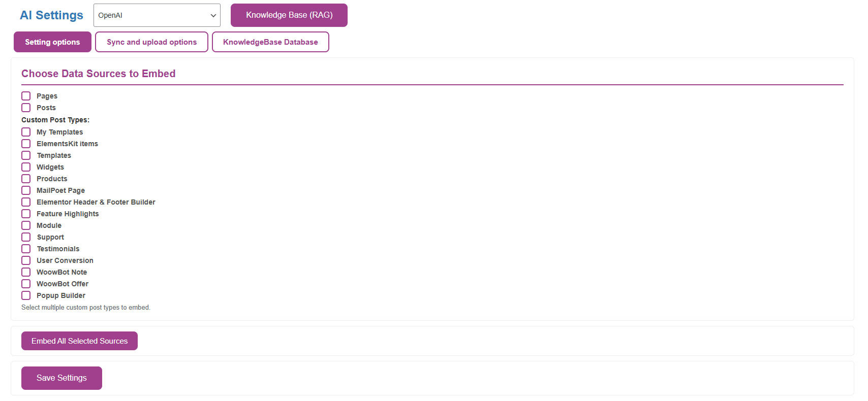Tick the Posts checkbox
Viewport: 868px width, 401px height.
point(26,108)
